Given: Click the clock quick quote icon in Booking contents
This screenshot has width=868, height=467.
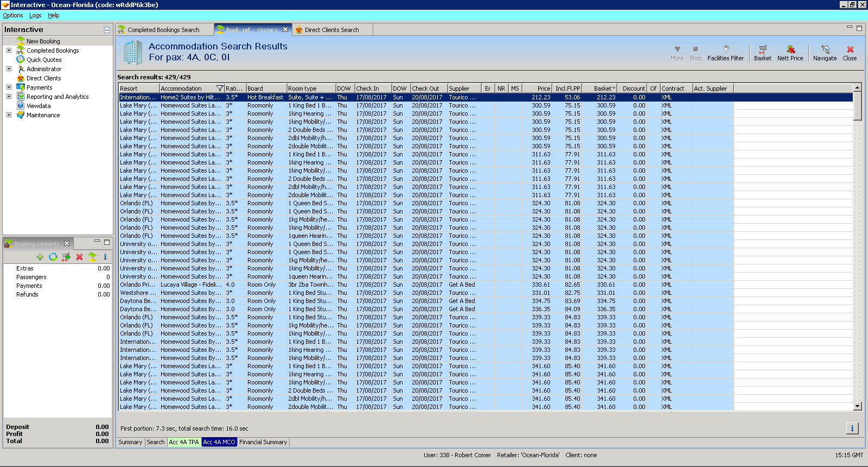Looking at the screenshot, I should pyautogui.click(x=53, y=257).
